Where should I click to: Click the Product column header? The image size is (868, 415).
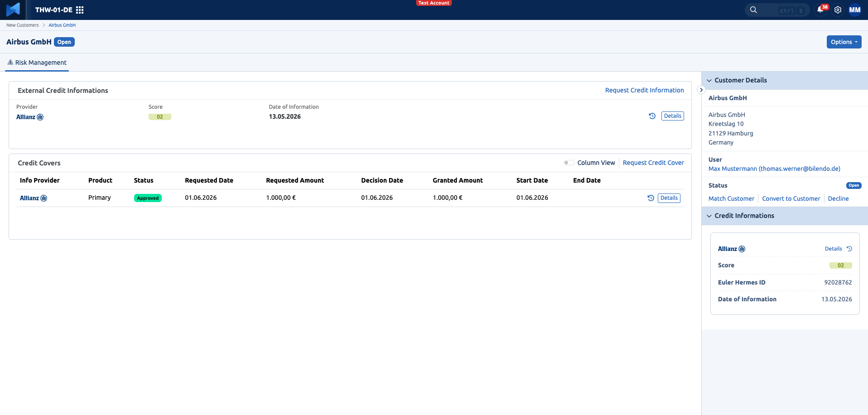tap(100, 180)
